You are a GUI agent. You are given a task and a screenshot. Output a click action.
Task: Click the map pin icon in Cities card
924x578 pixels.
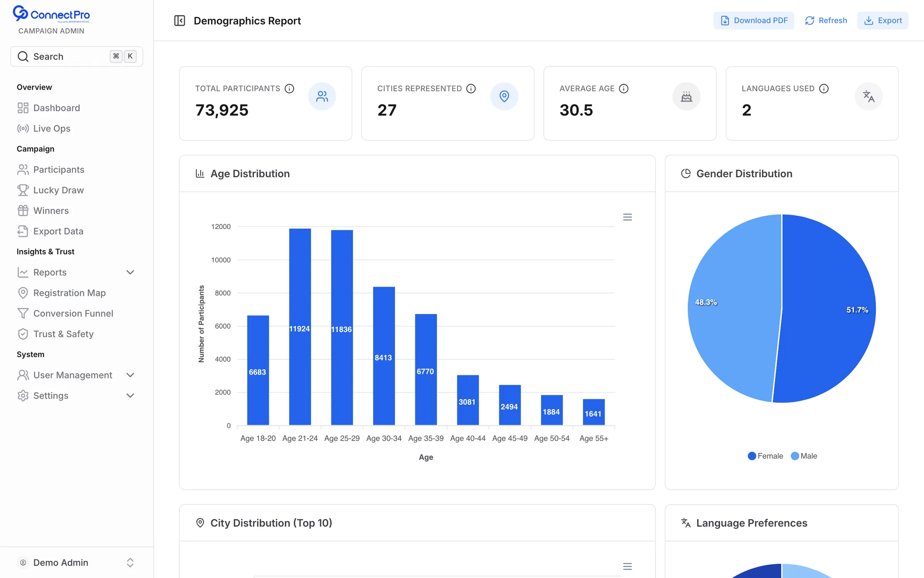click(x=504, y=96)
